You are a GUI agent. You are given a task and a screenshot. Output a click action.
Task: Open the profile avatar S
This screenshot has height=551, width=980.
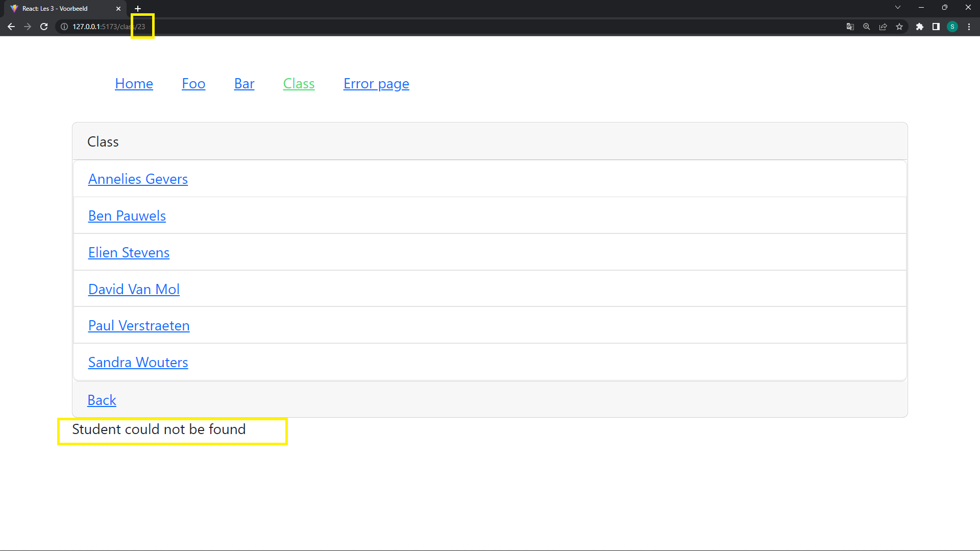click(952, 27)
